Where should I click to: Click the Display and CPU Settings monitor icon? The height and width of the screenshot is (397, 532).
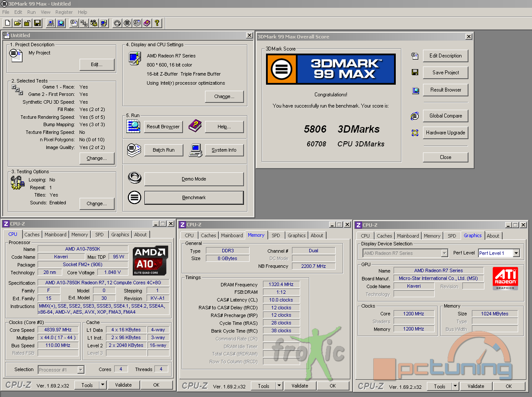[135, 58]
